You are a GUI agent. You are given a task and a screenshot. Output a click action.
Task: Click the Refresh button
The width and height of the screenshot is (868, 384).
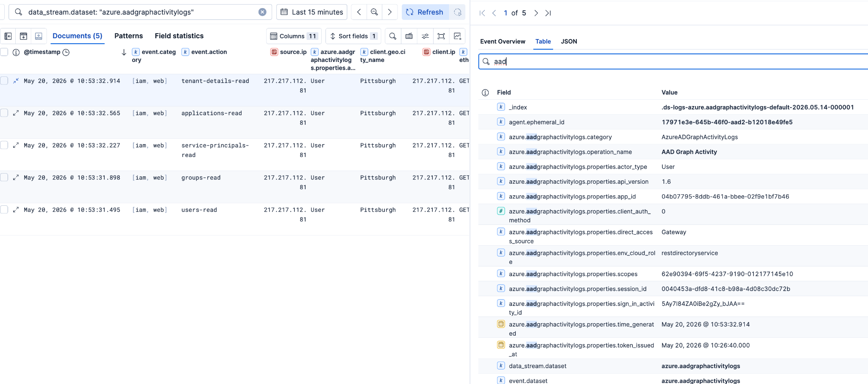coord(425,12)
